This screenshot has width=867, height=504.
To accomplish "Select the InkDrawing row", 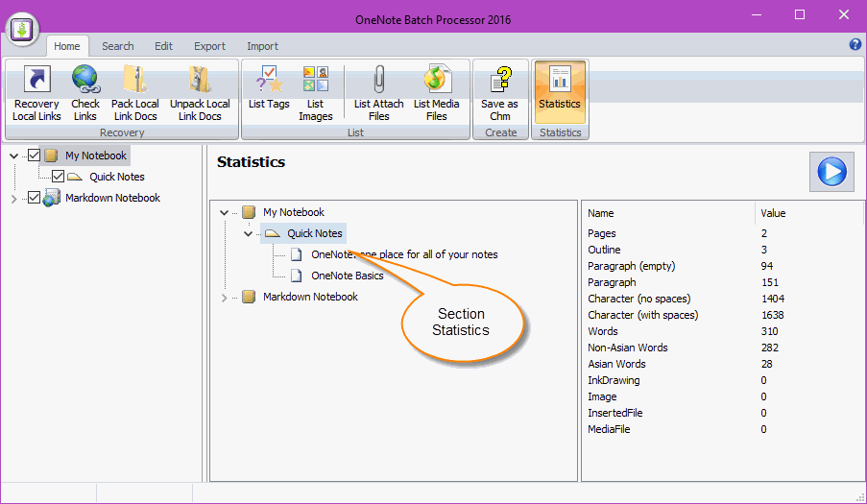I will [723, 380].
